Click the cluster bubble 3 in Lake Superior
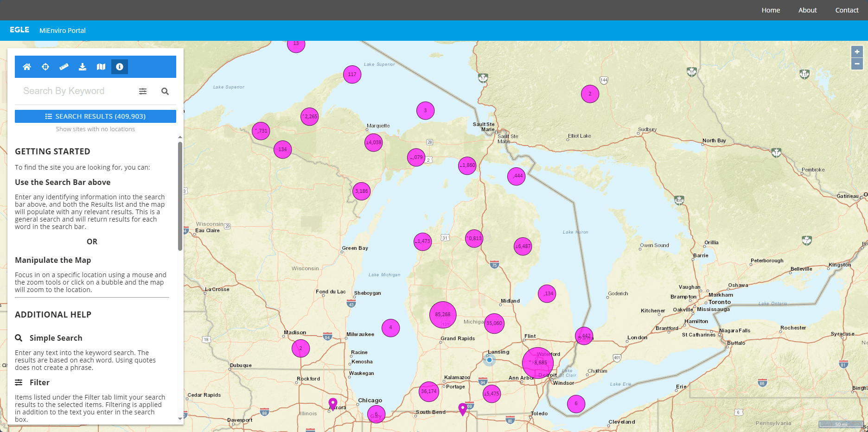This screenshot has width=868, height=432. click(x=425, y=111)
